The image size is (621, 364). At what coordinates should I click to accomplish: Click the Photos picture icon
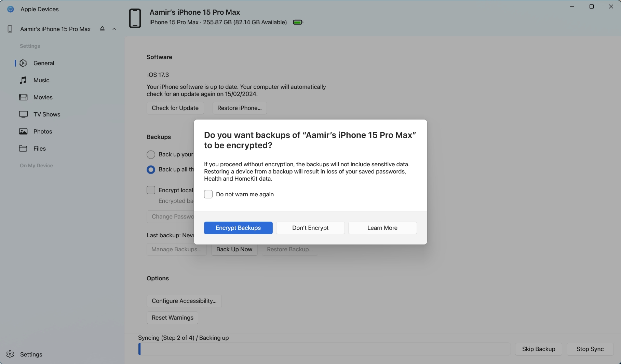click(23, 131)
